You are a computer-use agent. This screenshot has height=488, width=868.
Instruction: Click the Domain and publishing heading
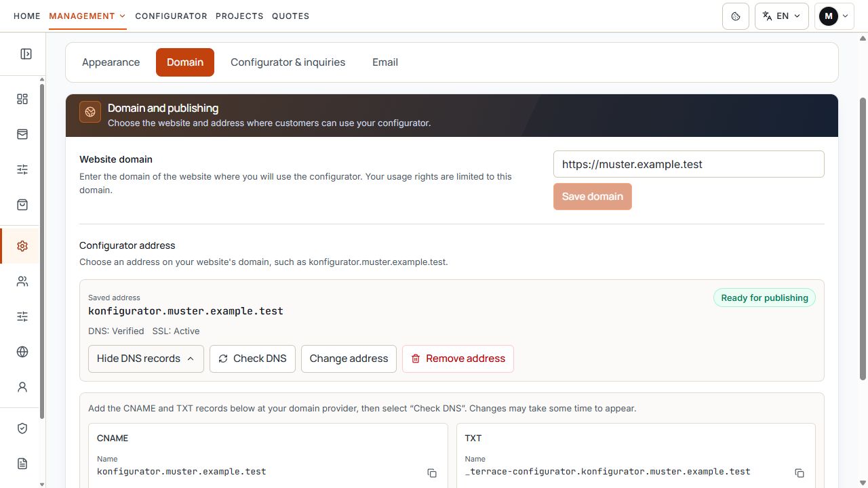(163, 108)
